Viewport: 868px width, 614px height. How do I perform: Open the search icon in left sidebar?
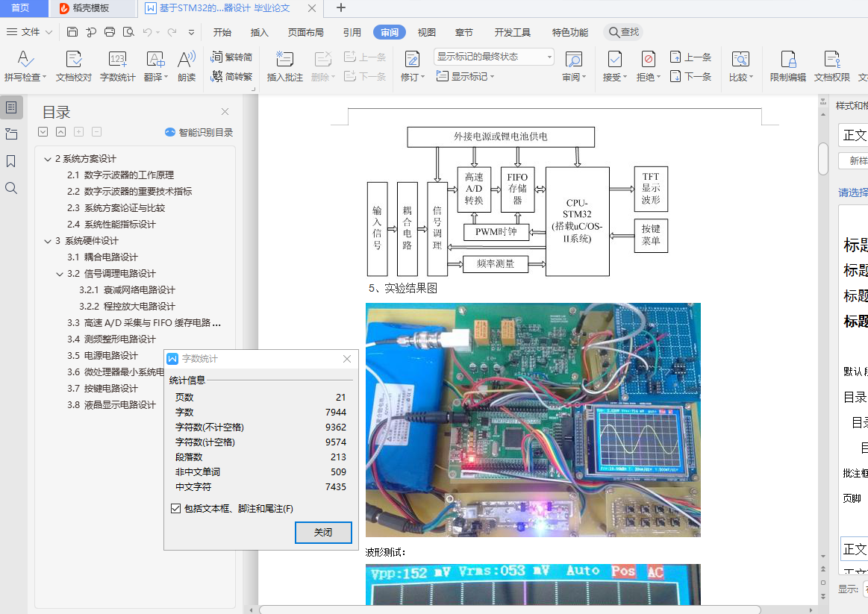[11, 188]
